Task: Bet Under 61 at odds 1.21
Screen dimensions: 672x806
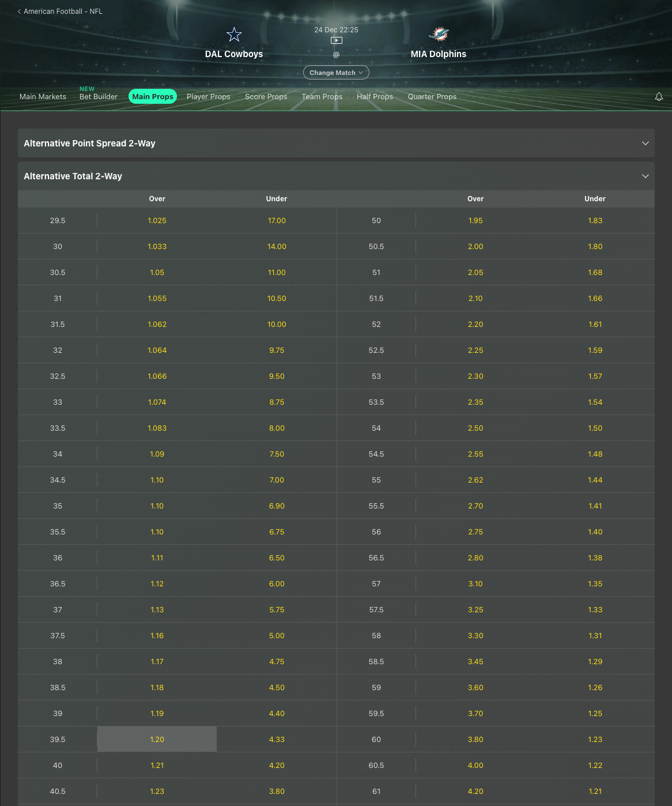Action: point(595,791)
